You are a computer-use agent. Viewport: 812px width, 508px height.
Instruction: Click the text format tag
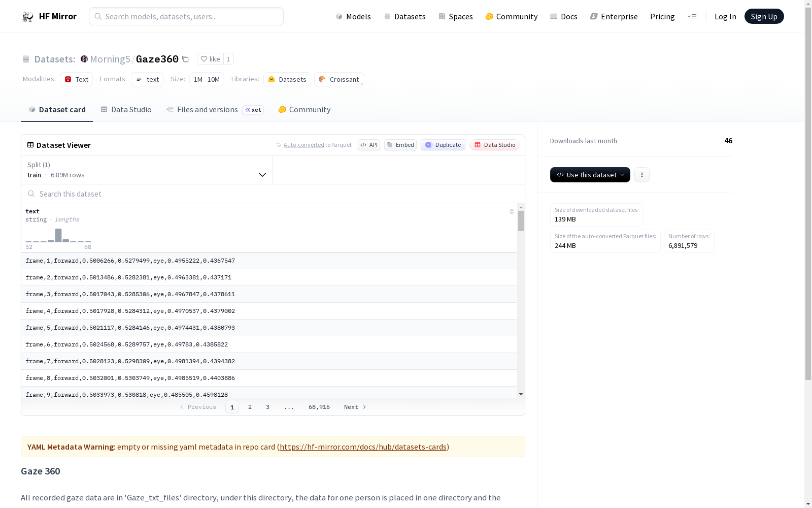click(147, 79)
